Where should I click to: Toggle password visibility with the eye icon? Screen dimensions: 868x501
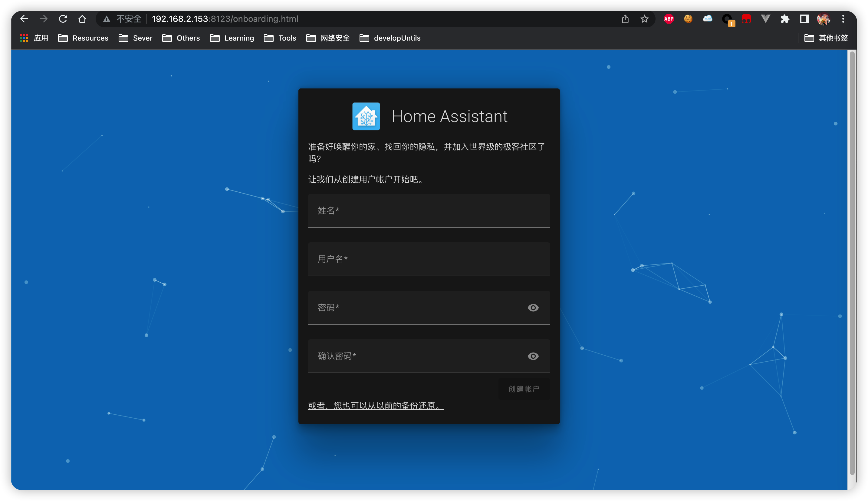[x=532, y=308]
